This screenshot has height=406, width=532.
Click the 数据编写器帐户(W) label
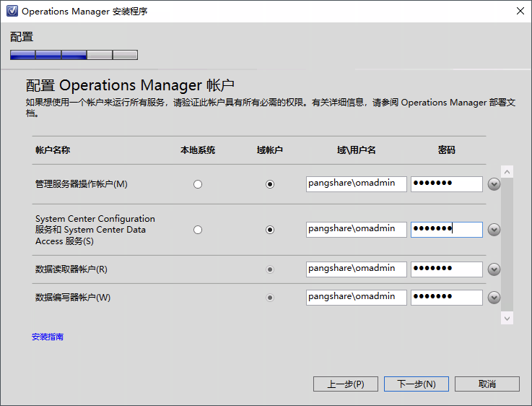tap(73, 298)
